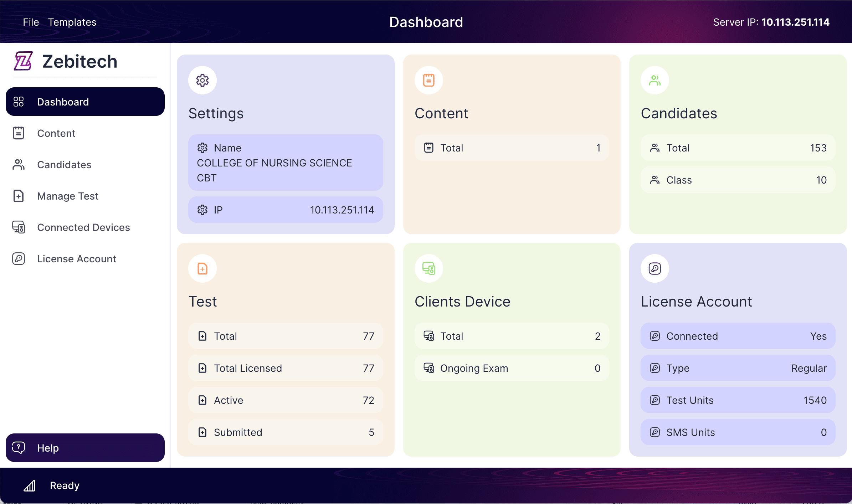Click the Candidates card green people icon
This screenshot has height=504, width=852.
tap(655, 80)
